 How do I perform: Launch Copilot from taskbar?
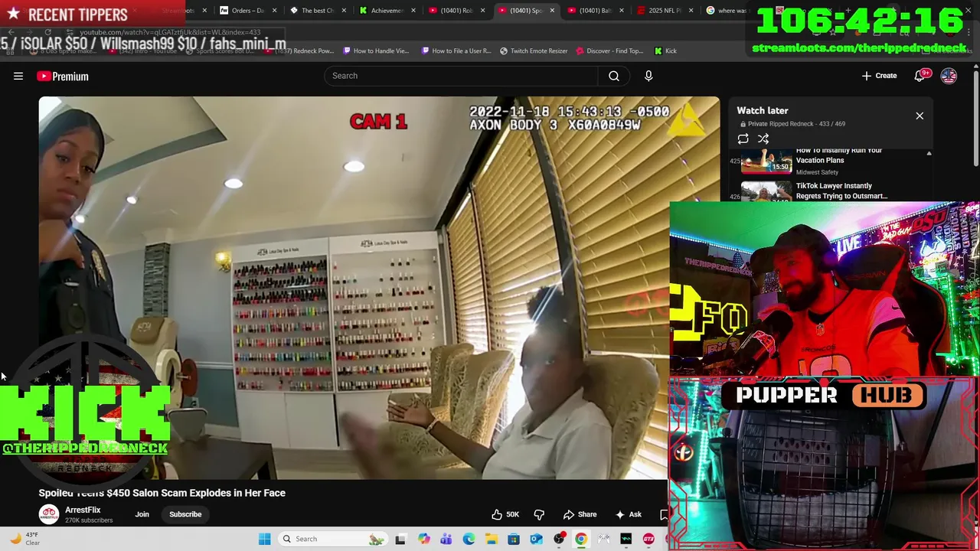point(423,539)
